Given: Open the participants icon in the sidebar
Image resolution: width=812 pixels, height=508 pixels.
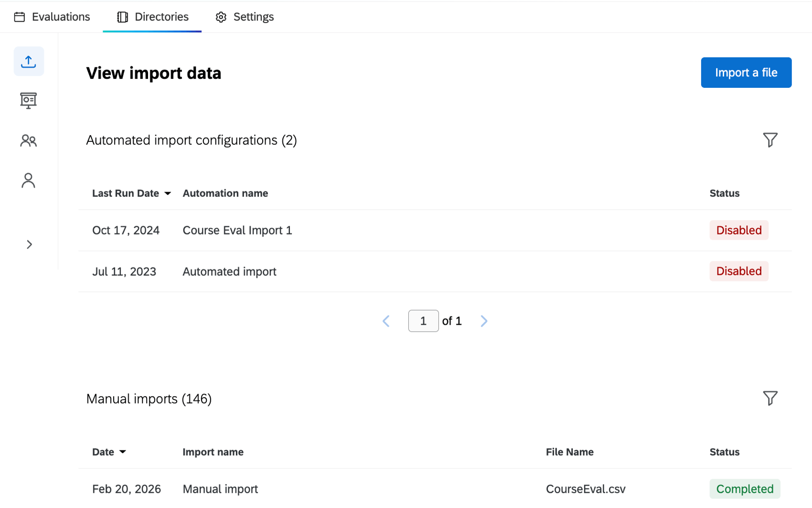Looking at the screenshot, I should point(29,141).
